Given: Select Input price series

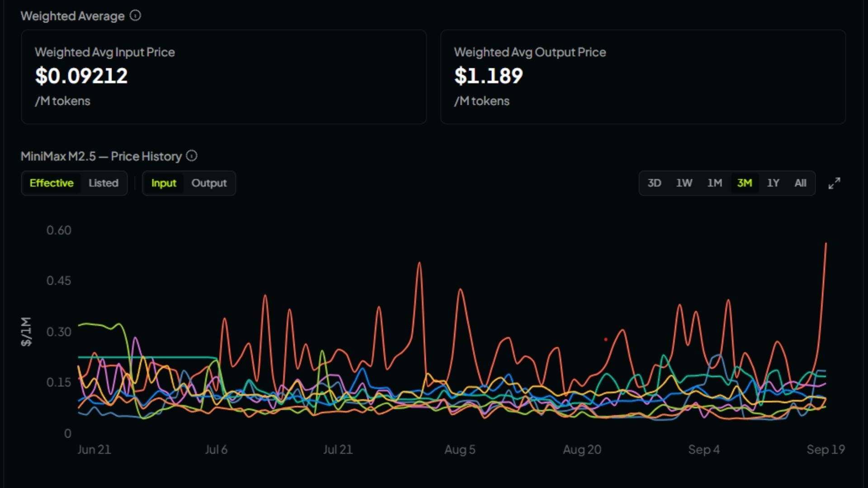Looking at the screenshot, I should click(x=164, y=183).
